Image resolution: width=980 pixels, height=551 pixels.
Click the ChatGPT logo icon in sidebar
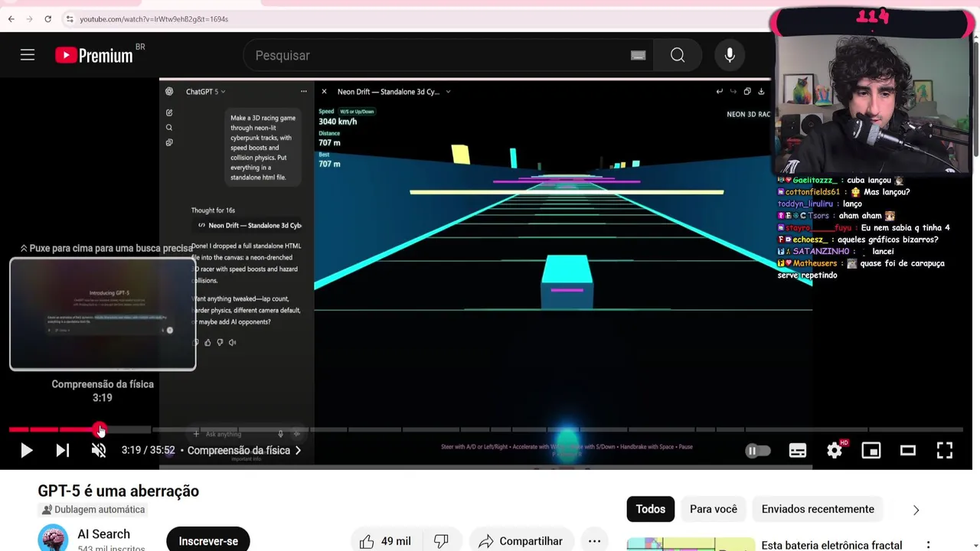click(169, 92)
